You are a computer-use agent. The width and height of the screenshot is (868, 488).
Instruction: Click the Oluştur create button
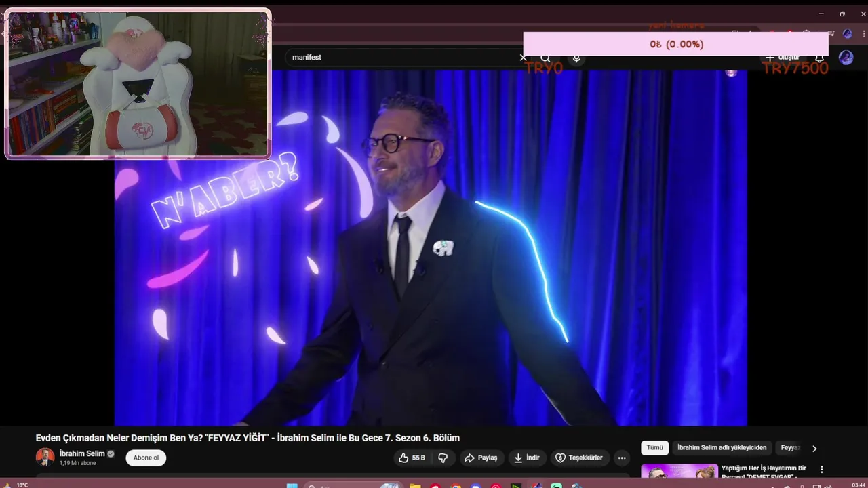783,58
